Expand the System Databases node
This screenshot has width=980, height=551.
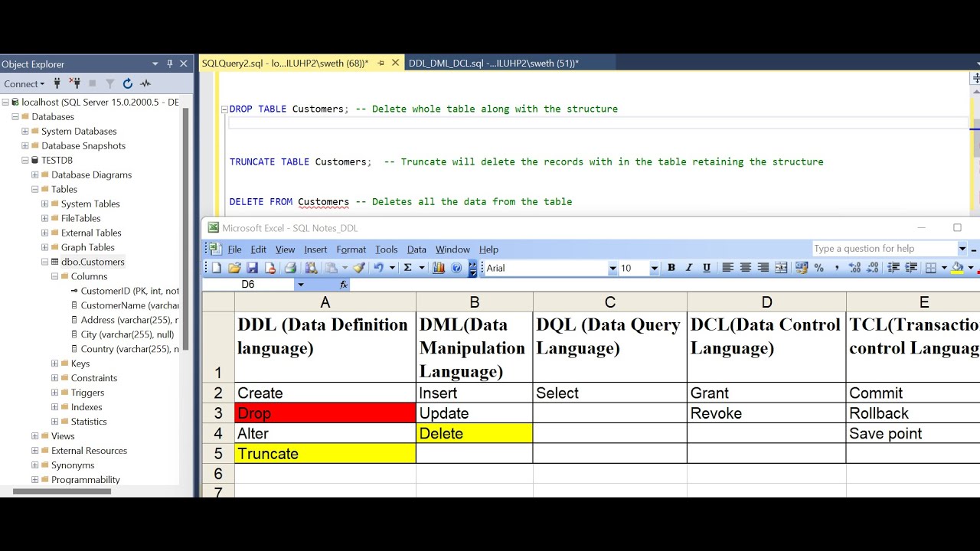click(25, 132)
